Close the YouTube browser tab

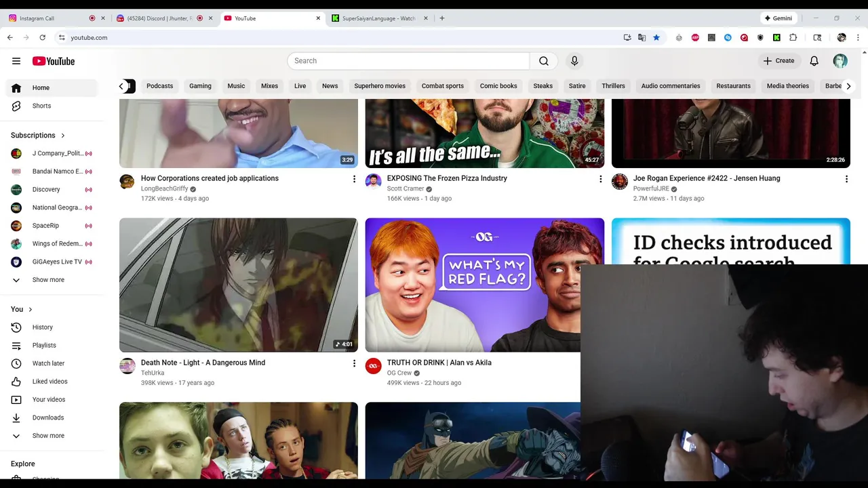coord(318,18)
